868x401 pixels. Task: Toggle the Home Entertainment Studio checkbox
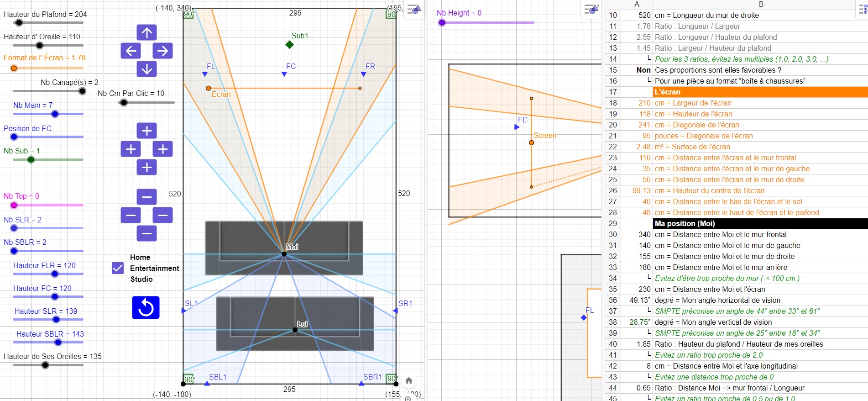pos(118,268)
